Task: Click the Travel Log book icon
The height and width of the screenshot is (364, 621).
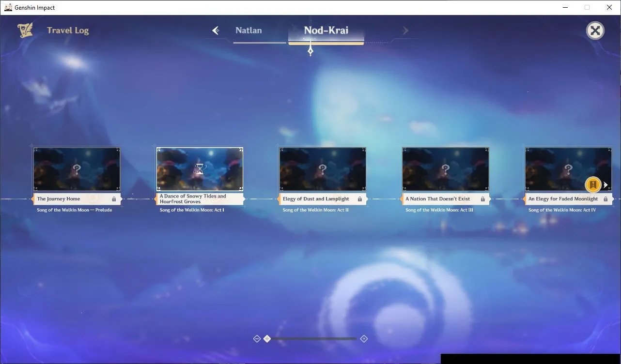Action: [x=25, y=30]
